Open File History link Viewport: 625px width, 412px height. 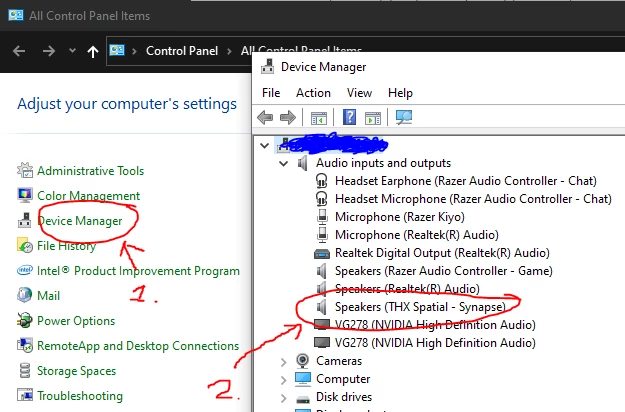(x=67, y=246)
